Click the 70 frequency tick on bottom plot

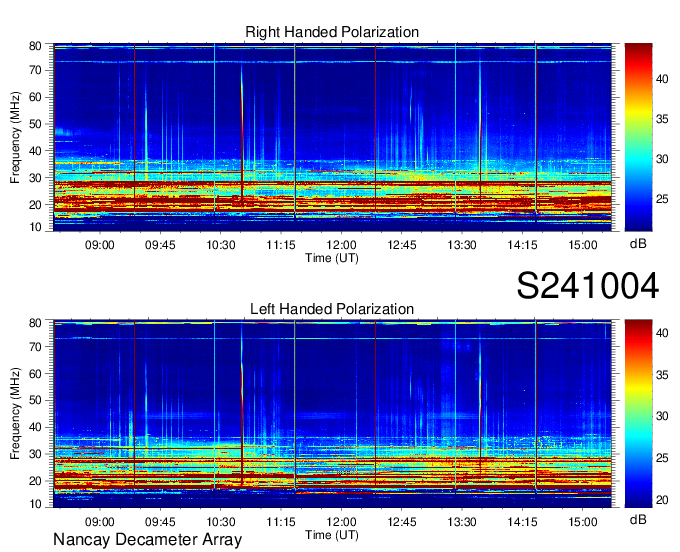(35, 346)
